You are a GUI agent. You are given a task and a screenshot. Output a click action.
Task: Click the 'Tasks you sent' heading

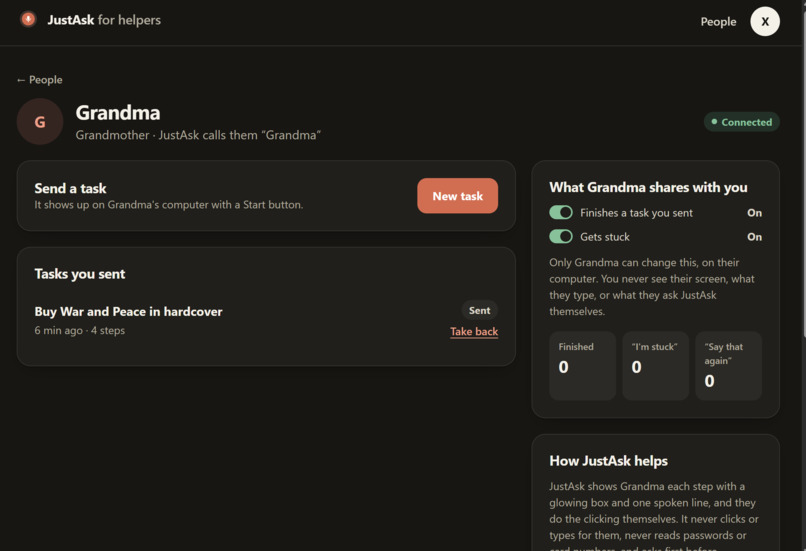coord(80,274)
